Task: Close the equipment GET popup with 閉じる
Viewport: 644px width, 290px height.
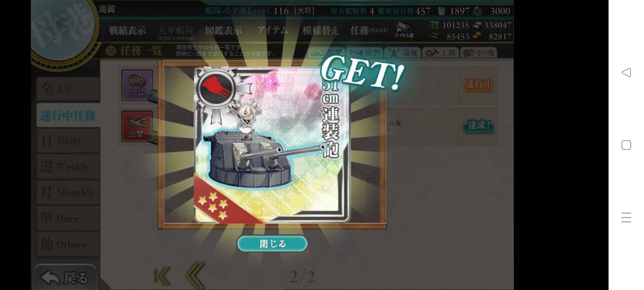Action: (272, 243)
